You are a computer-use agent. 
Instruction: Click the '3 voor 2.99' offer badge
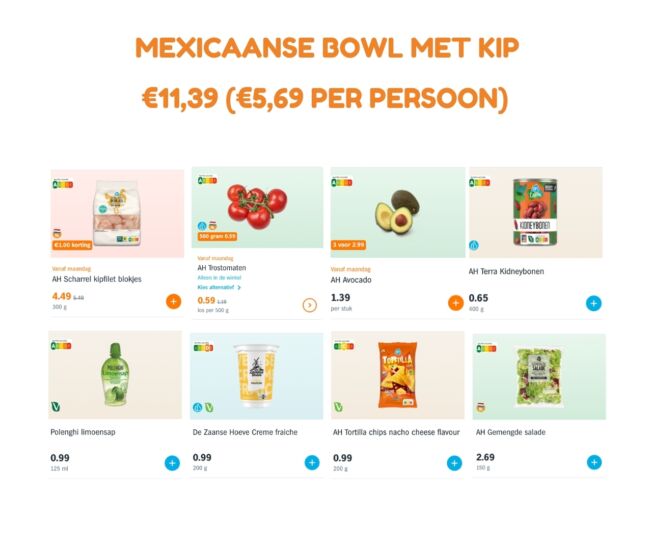(x=348, y=245)
